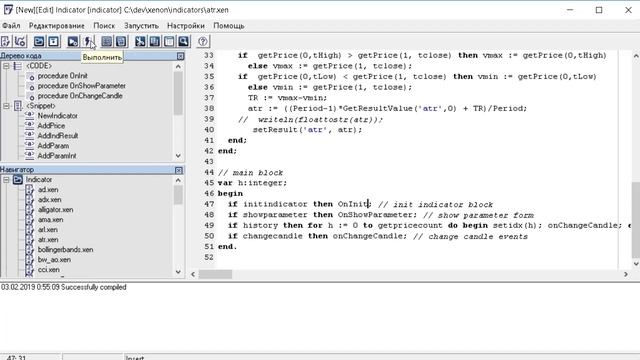Image resolution: width=640 pixels, height=360 pixels.
Task: Close the Дерево кода panel
Action: (x=180, y=56)
